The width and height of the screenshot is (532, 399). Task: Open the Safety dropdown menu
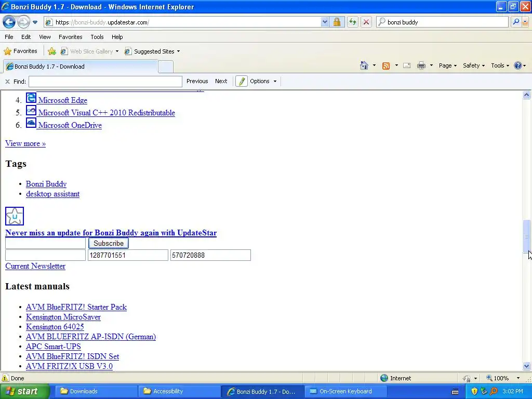click(x=474, y=65)
